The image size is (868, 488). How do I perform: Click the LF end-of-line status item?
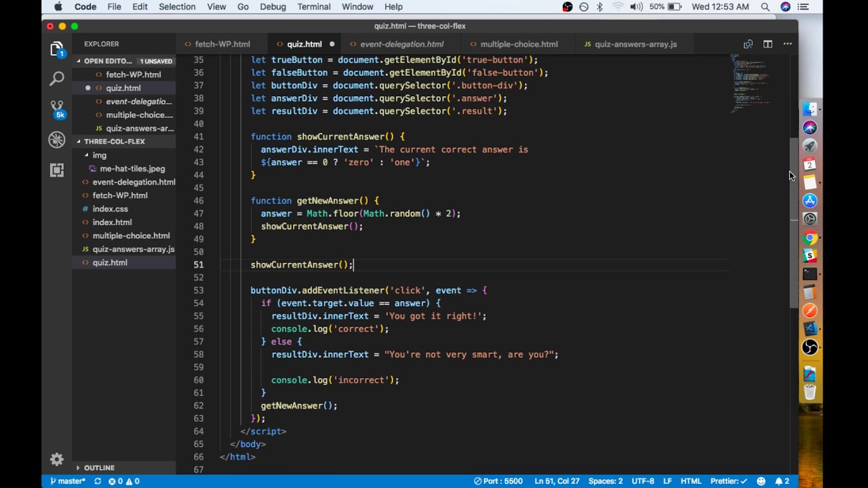[667, 481]
